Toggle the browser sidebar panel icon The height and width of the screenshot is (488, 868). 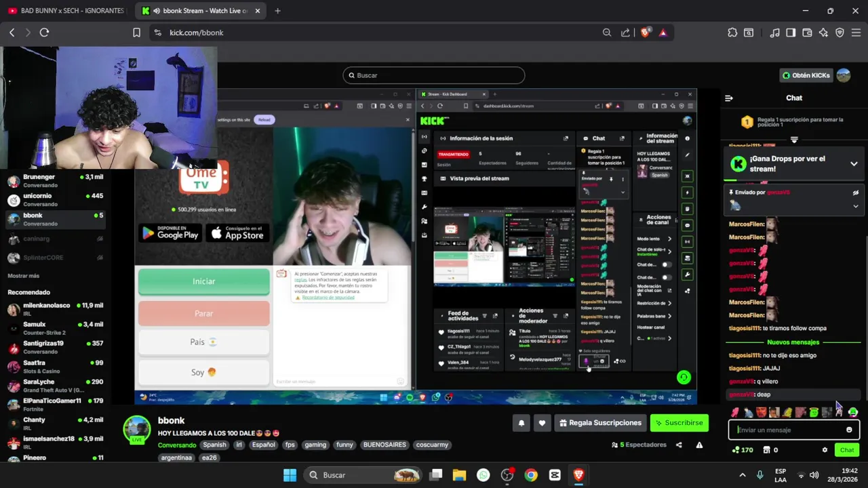(x=791, y=33)
